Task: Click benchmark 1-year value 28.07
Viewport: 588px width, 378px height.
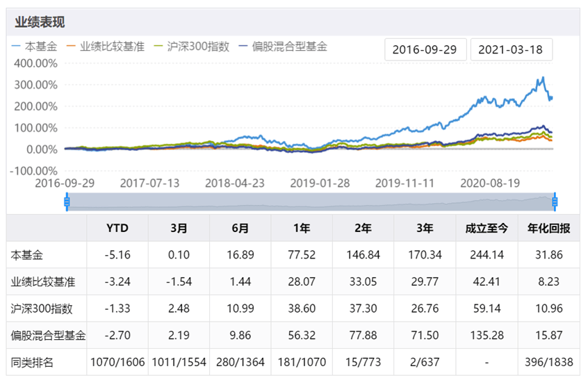Action: tap(302, 281)
